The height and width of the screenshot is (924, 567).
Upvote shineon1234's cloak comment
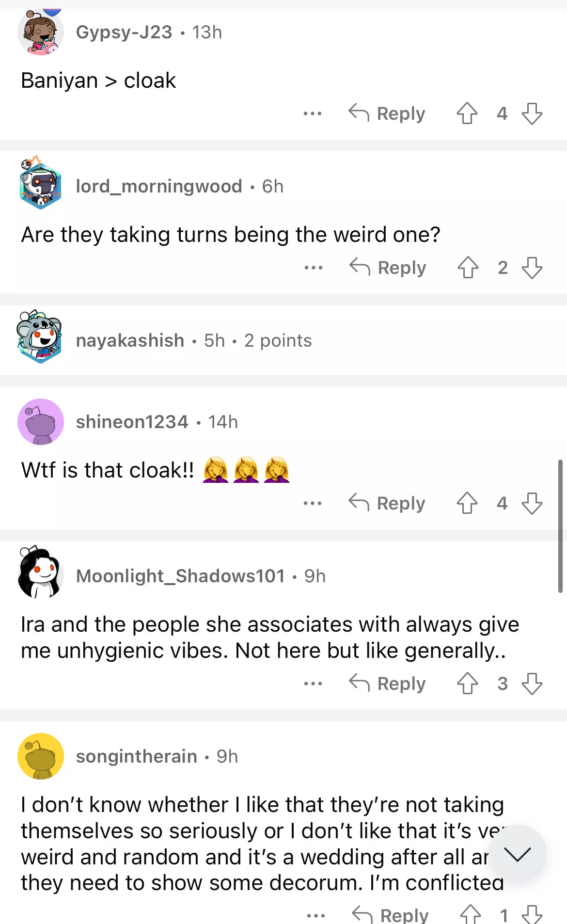(x=467, y=503)
